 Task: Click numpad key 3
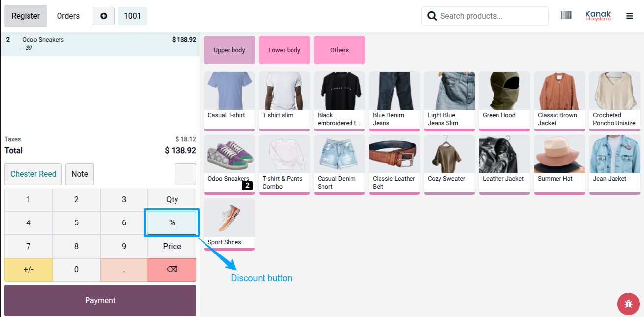pos(124,200)
